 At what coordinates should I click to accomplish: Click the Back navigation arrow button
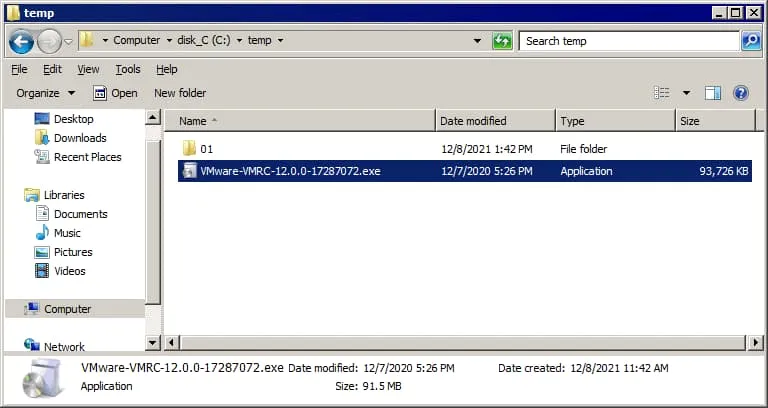coord(21,41)
